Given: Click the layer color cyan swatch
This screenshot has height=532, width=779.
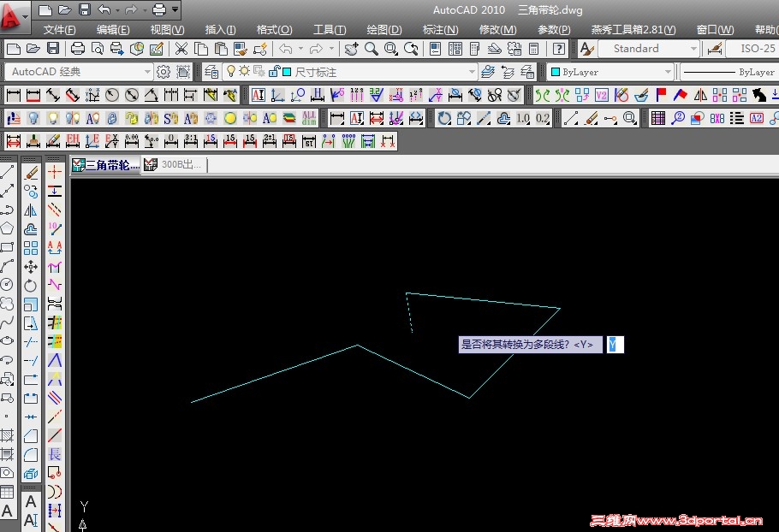Looking at the screenshot, I should pyautogui.click(x=287, y=72).
